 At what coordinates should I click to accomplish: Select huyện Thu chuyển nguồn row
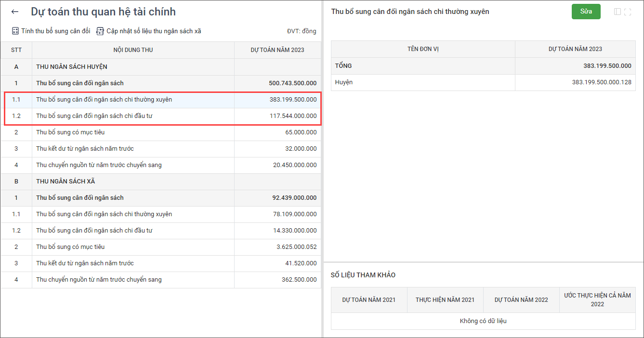tap(99, 165)
